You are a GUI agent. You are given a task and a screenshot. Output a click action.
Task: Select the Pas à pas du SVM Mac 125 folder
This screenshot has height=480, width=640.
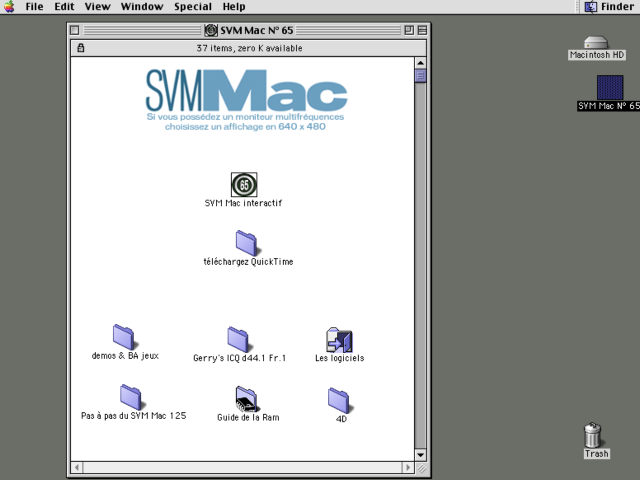click(131, 397)
